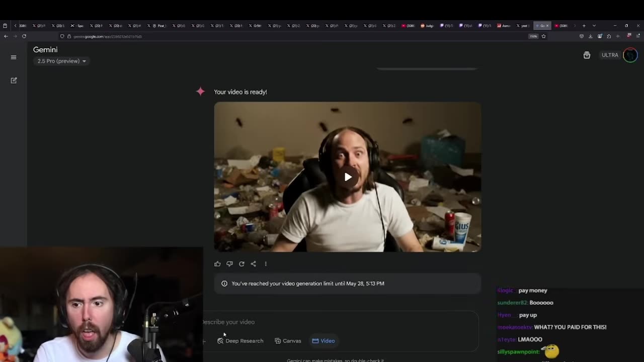The width and height of the screenshot is (644, 362).
Task: Click the tracking protection shield icon
Action: pyautogui.click(x=62, y=36)
